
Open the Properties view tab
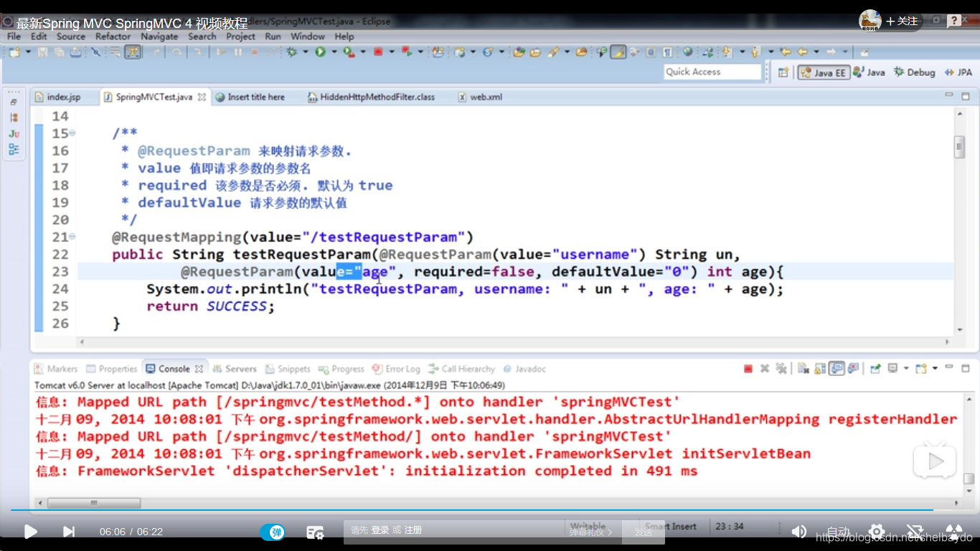coord(111,369)
